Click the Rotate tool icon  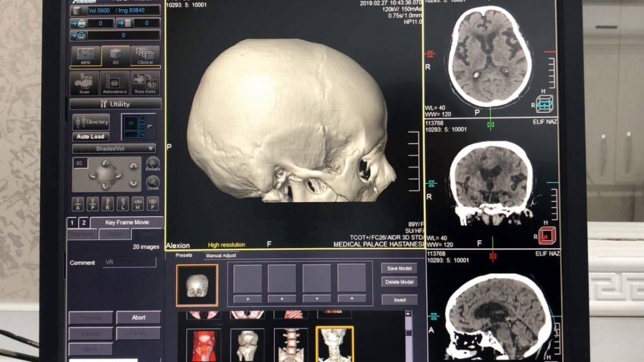(152, 164)
